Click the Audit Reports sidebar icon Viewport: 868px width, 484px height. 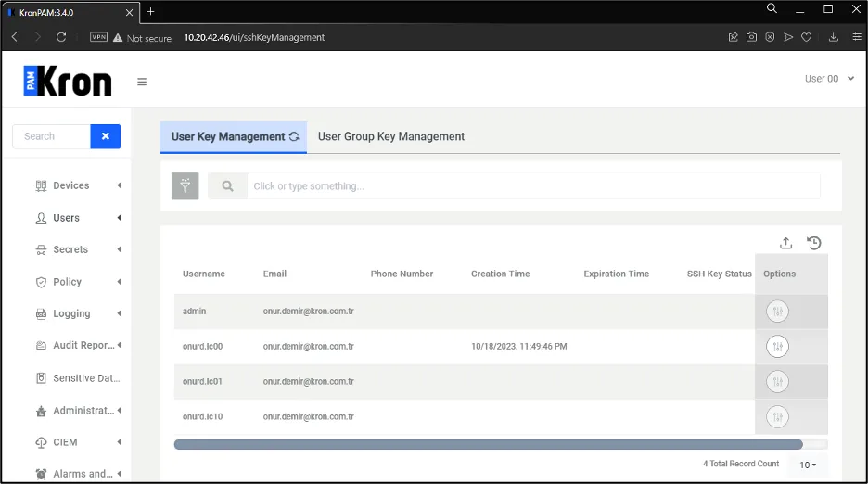(x=41, y=346)
